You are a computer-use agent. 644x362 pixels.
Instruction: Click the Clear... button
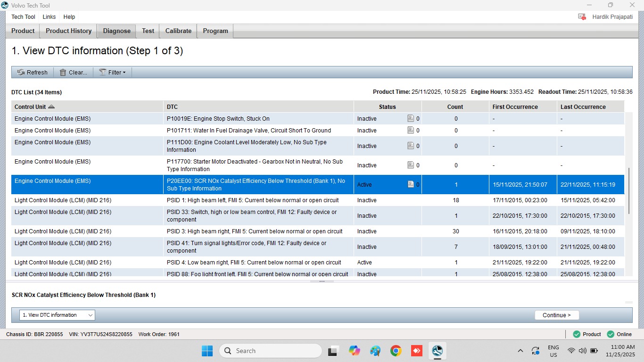74,73
